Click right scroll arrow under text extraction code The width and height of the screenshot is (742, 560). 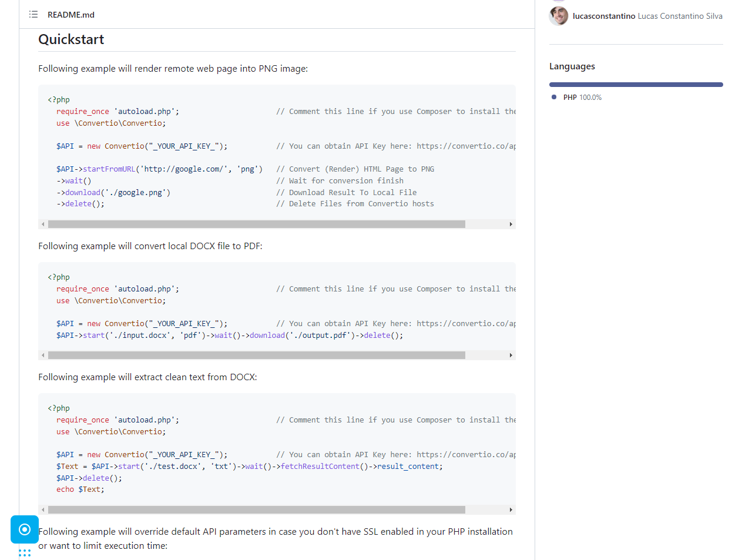[x=511, y=510]
